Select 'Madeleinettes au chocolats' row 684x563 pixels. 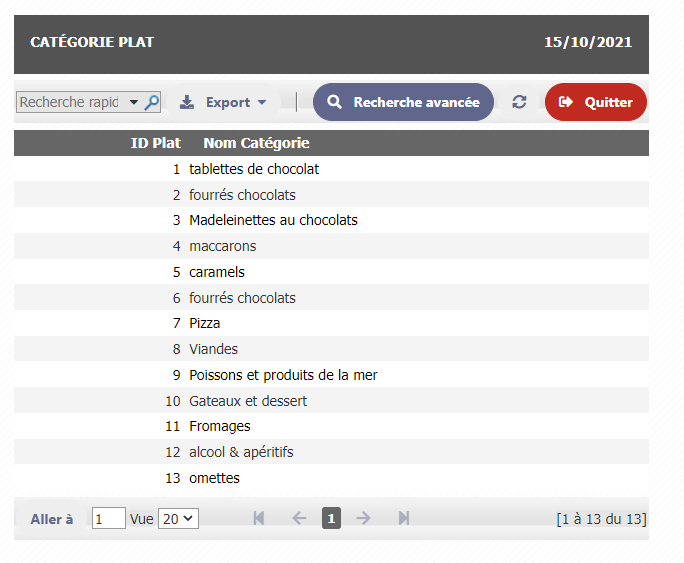331,220
